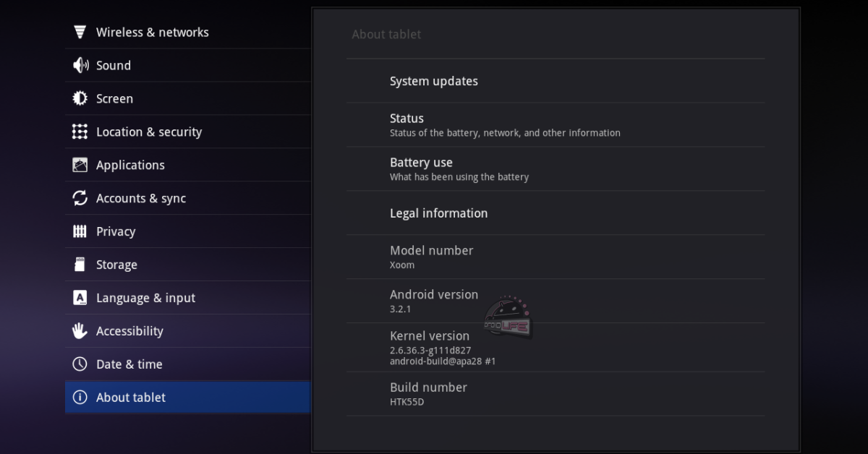Open the Sound settings category
Viewport: 868px width, 454px height.
point(114,66)
